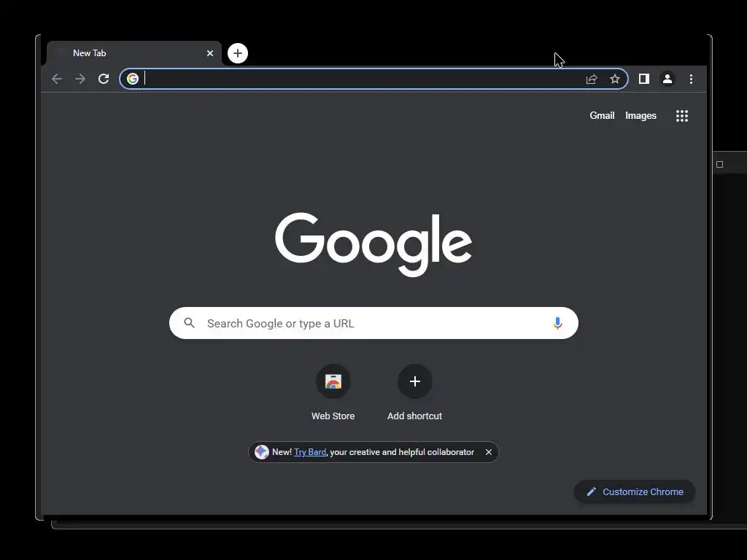Click Customize Chrome button
The width and height of the screenshot is (747, 560).
[x=635, y=492]
